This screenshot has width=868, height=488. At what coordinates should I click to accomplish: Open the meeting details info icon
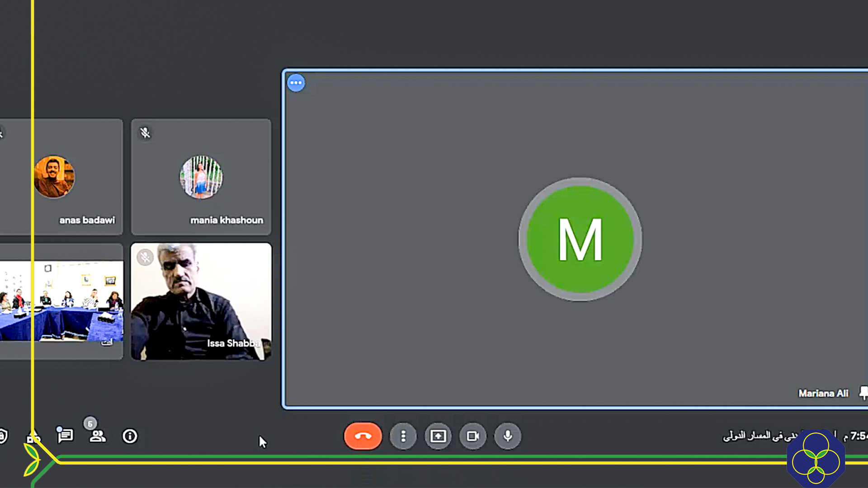[x=130, y=436]
